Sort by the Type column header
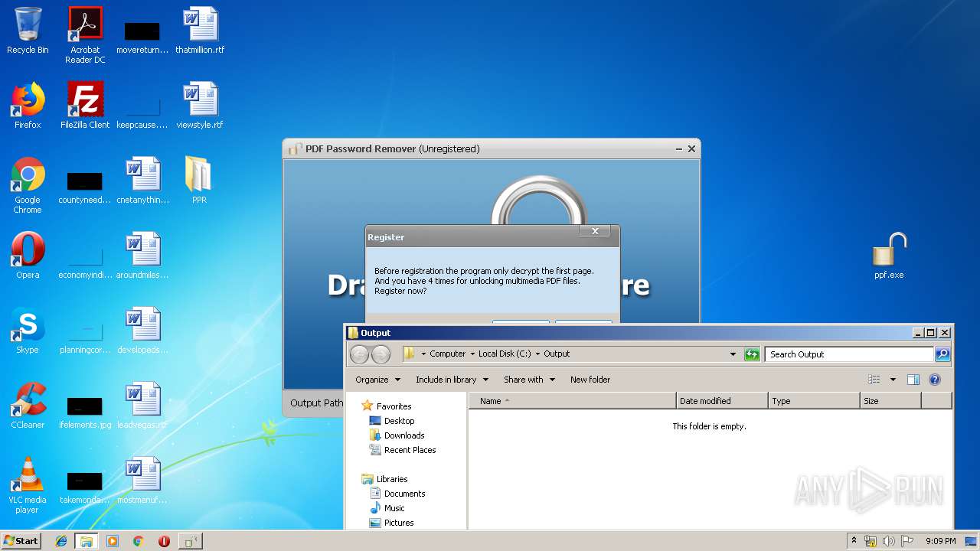Viewport: 980px width, 551px height. [x=814, y=401]
